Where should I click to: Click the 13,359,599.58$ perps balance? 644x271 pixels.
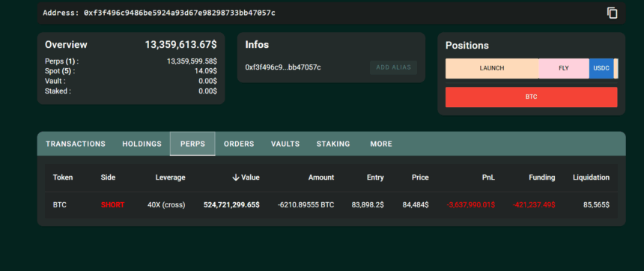click(x=192, y=61)
